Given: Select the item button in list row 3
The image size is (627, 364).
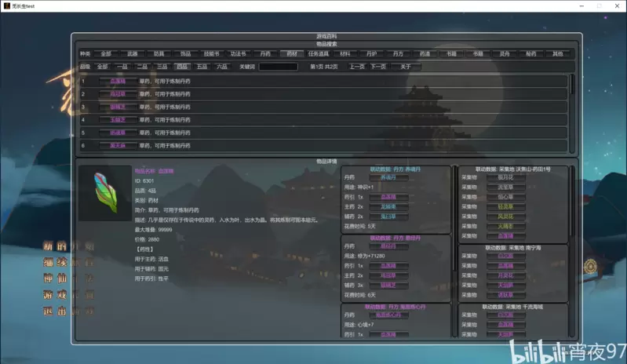Looking at the screenshot, I should (x=118, y=107).
